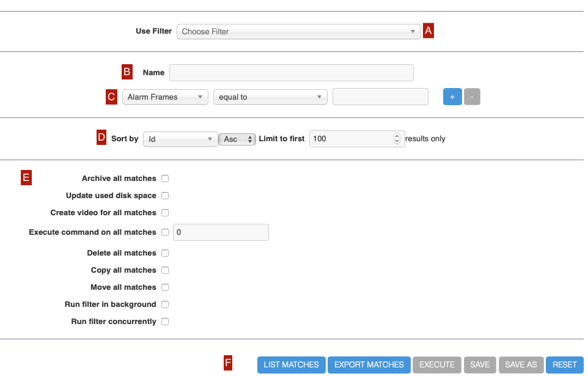Open the Choose Filter dropdown
Image resolution: width=588 pixels, height=376 pixels.
coord(298,32)
